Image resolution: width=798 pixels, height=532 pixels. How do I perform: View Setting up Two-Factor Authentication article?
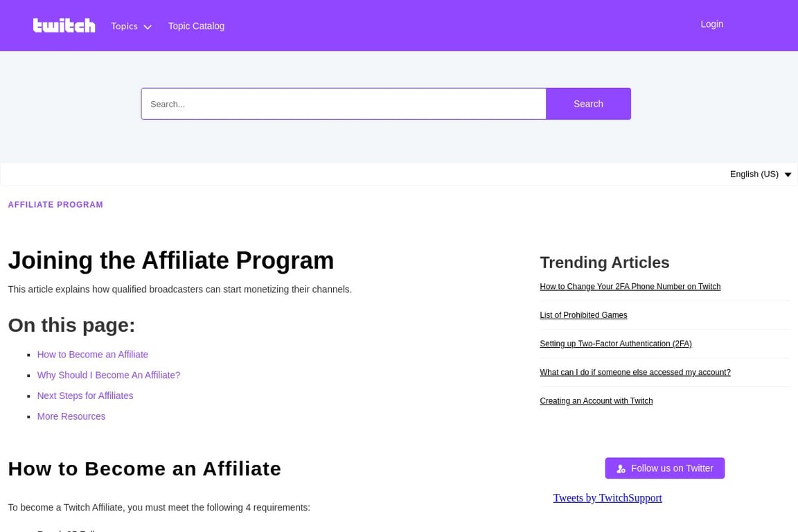(x=615, y=344)
